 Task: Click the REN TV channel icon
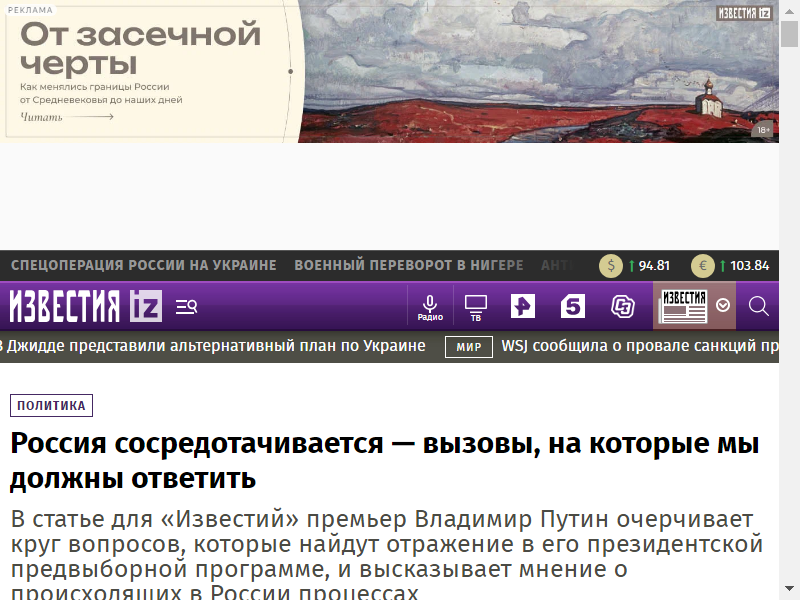[523, 306]
